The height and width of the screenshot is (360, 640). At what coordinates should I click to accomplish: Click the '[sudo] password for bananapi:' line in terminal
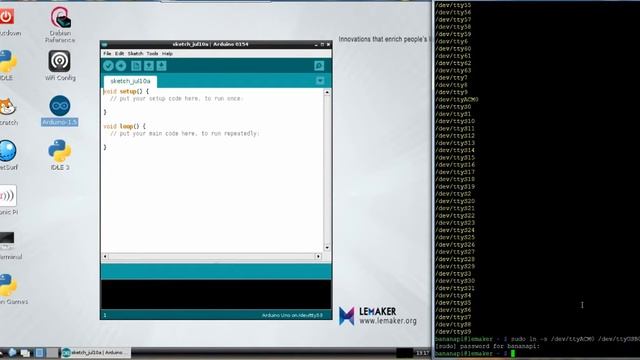[x=487, y=346]
